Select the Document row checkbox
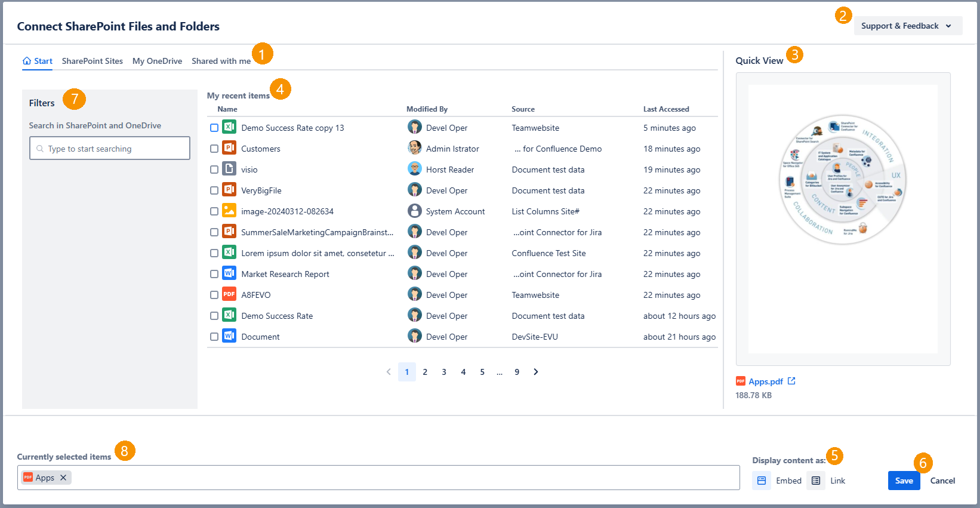The width and height of the screenshot is (980, 508). point(214,337)
